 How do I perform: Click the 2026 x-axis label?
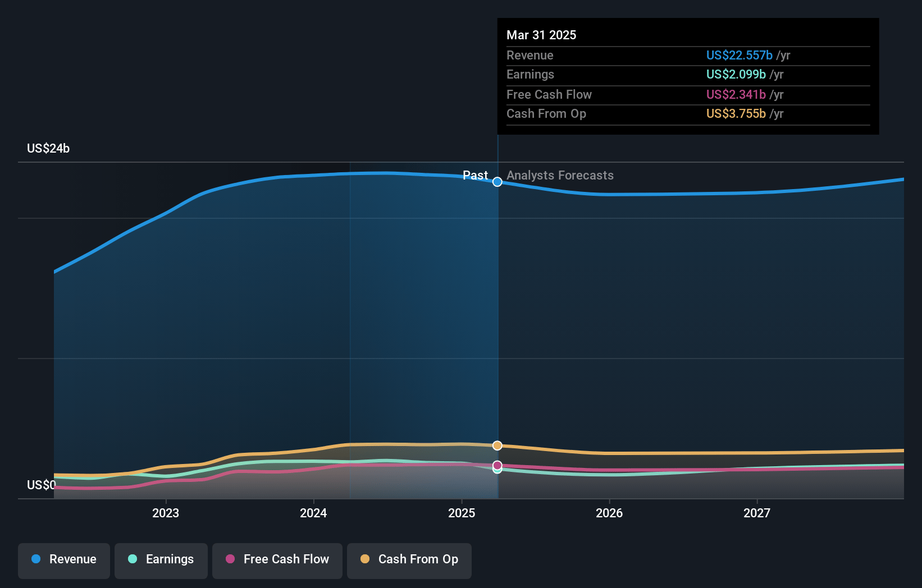pos(609,513)
